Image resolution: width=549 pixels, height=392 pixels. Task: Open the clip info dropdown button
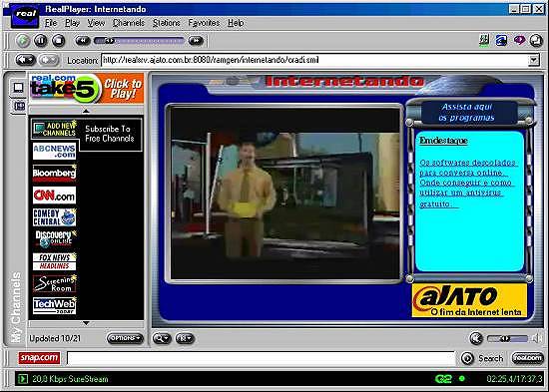[x=185, y=338]
